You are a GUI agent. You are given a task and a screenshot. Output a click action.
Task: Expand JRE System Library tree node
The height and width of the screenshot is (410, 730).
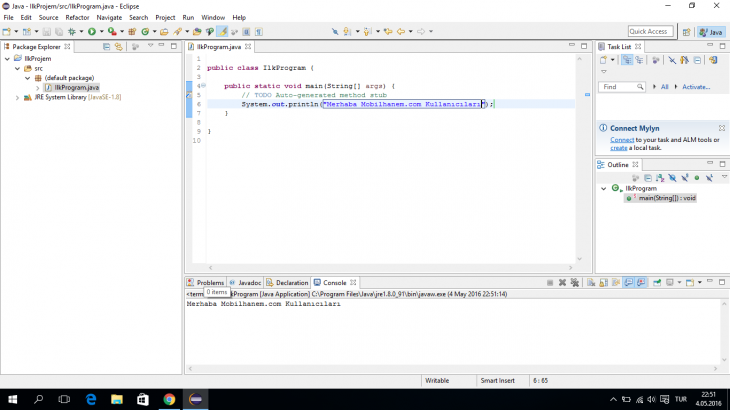(x=17, y=97)
